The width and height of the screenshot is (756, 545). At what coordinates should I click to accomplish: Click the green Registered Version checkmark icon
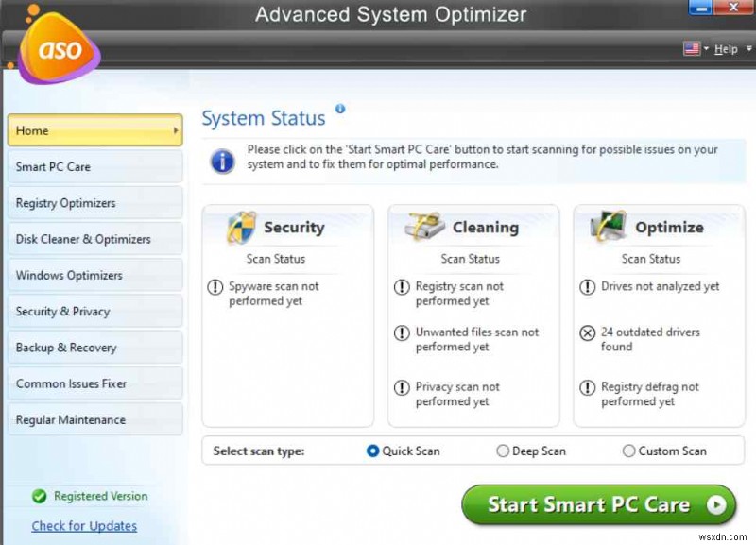tap(40, 496)
